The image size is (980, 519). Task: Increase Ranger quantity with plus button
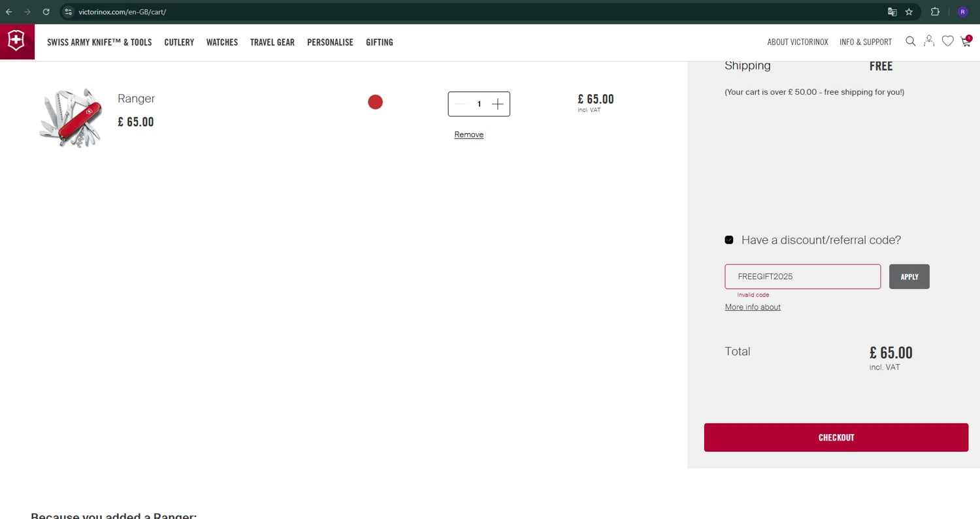pyautogui.click(x=498, y=104)
